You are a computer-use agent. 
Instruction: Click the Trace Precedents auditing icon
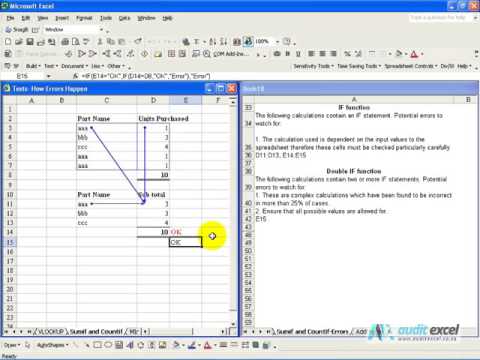pos(81,54)
